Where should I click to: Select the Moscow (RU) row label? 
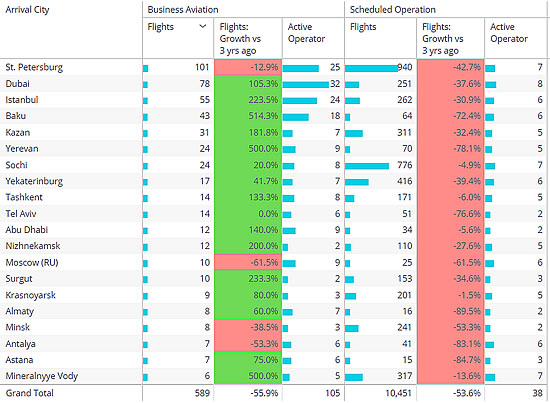click(x=32, y=262)
